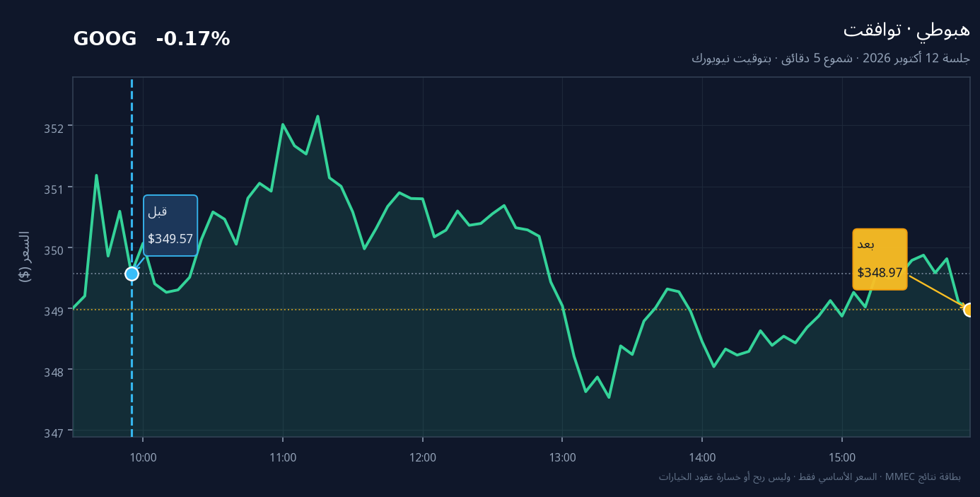Screen dimensions: 980x497
Task: Click the $348.97 price in the yellow callout
Action: [880, 273]
